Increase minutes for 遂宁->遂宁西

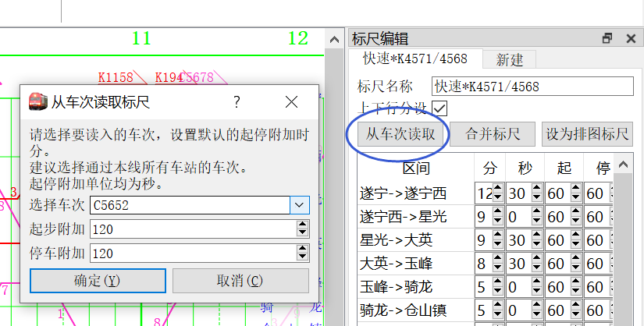498,189
